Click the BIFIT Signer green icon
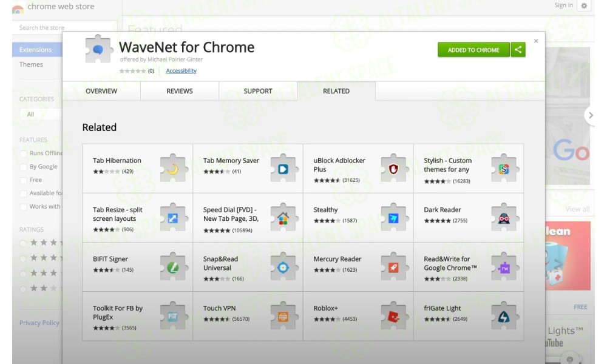The width and height of the screenshot is (607, 364). [174, 266]
